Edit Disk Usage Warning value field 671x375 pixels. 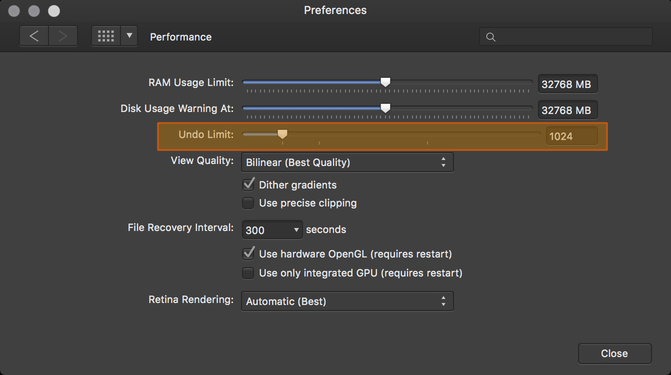click(567, 110)
